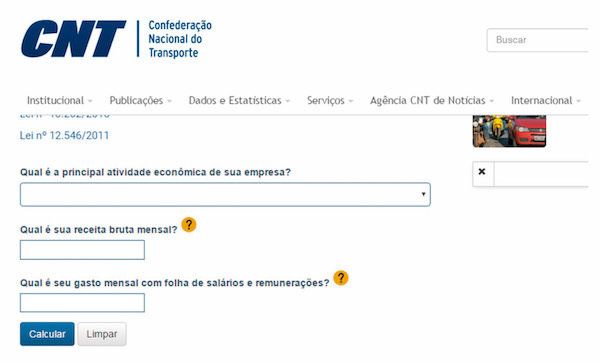Viewport: 600px width, 363px height.
Task: Click the Limpar button
Action: tap(102, 334)
